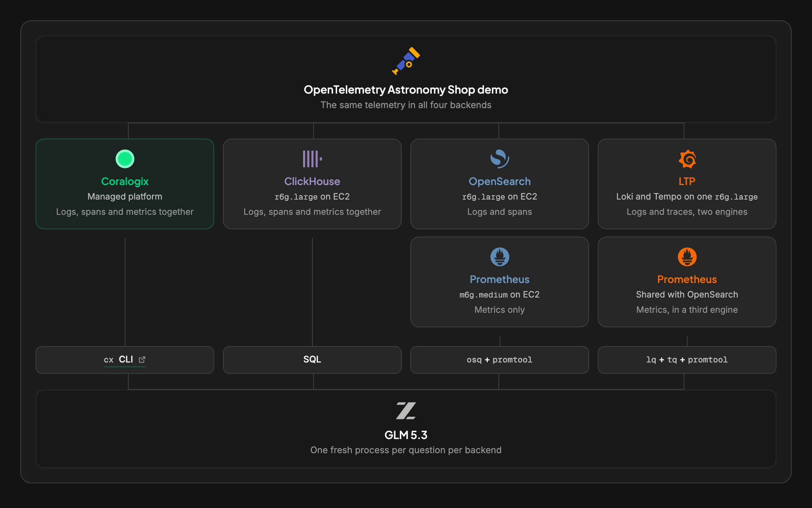Click the OpenTelemetry telescope logo

pyautogui.click(x=406, y=61)
